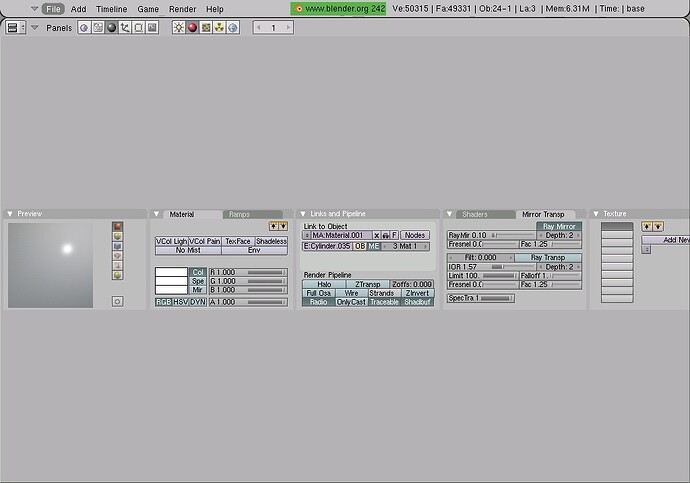Screen dimensions: 690x483
Task: Delete material link with X button
Action: pos(377,235)
